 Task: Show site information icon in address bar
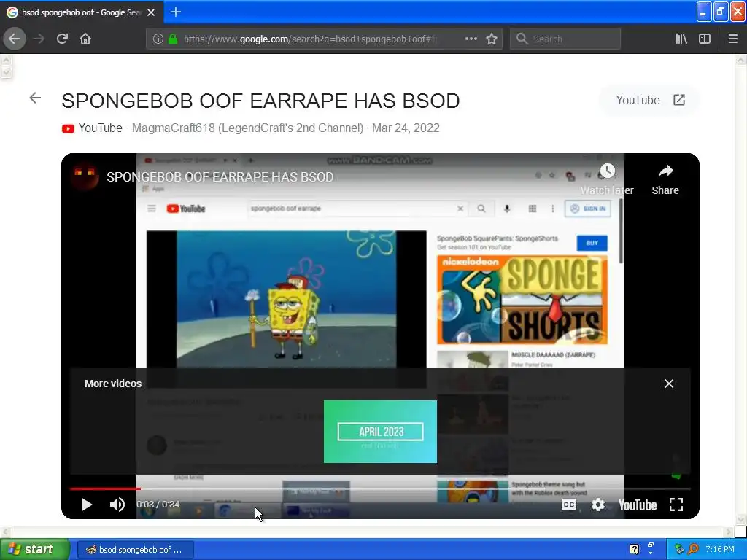158,39
